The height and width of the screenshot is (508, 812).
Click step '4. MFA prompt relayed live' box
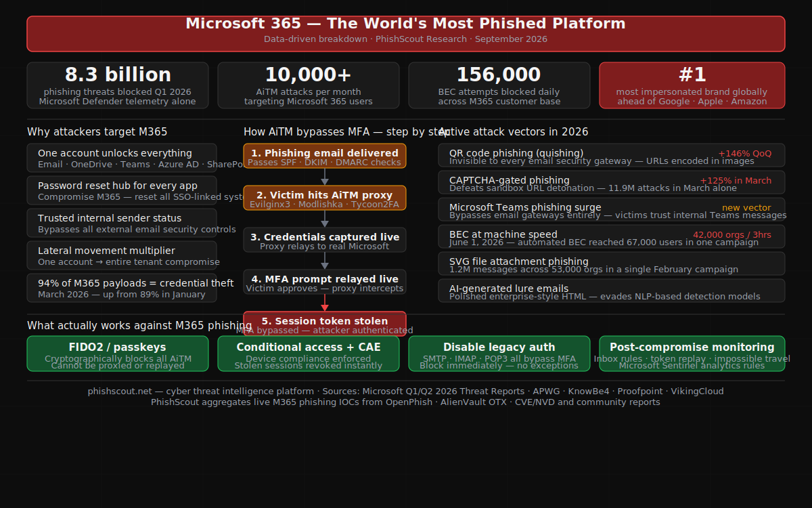[x=325, y=282]
